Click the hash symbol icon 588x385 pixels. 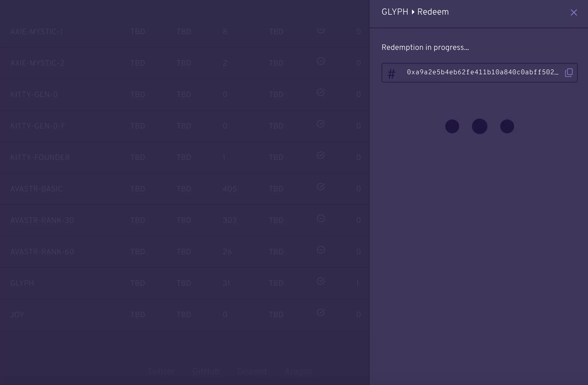point(391,74)
